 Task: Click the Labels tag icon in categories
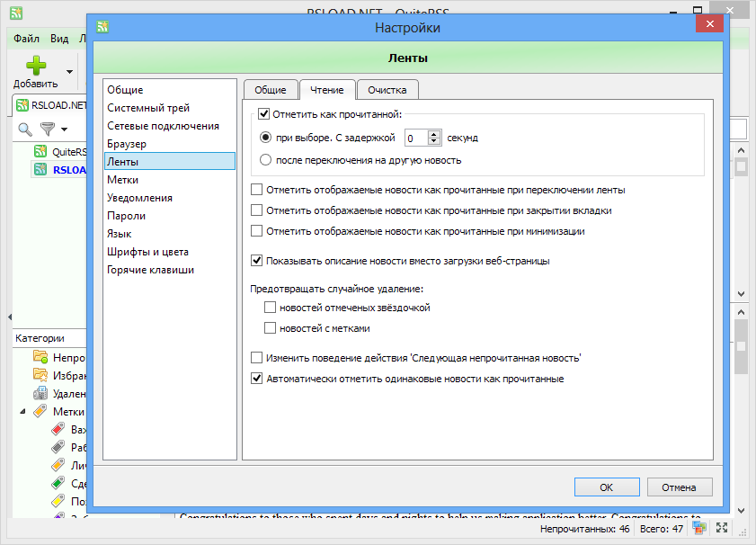point(40,411)
